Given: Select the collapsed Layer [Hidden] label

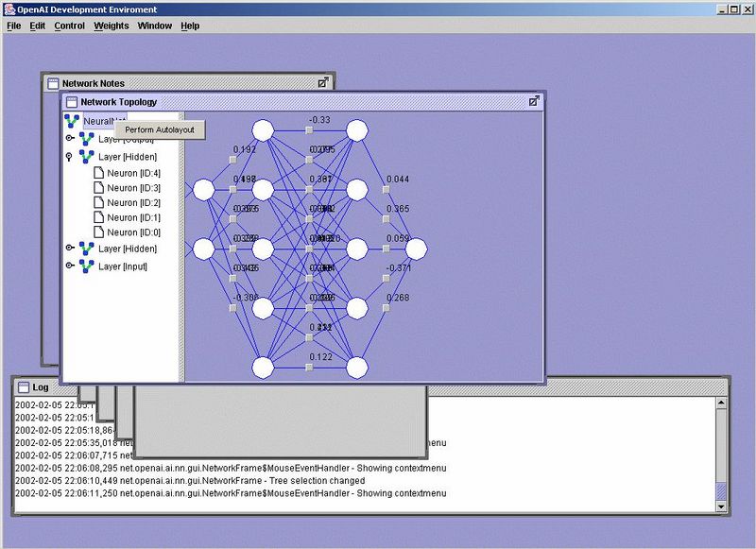Looking at the screenshot, I should tap(128, 249).
